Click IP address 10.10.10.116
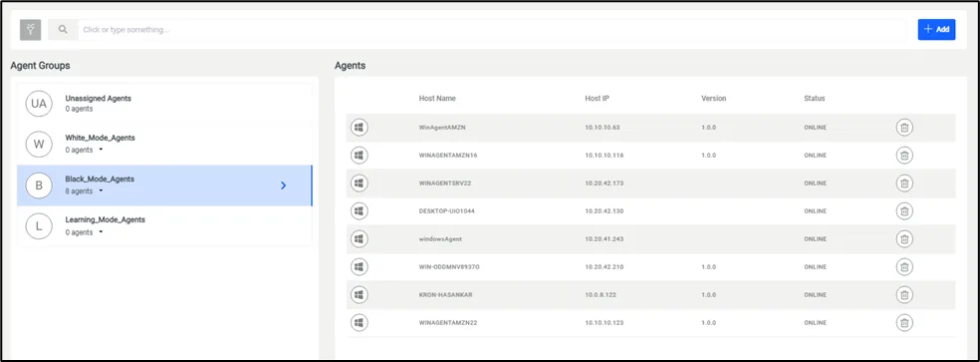The width and height of the screenshot is (980, 362). [604, 156]
